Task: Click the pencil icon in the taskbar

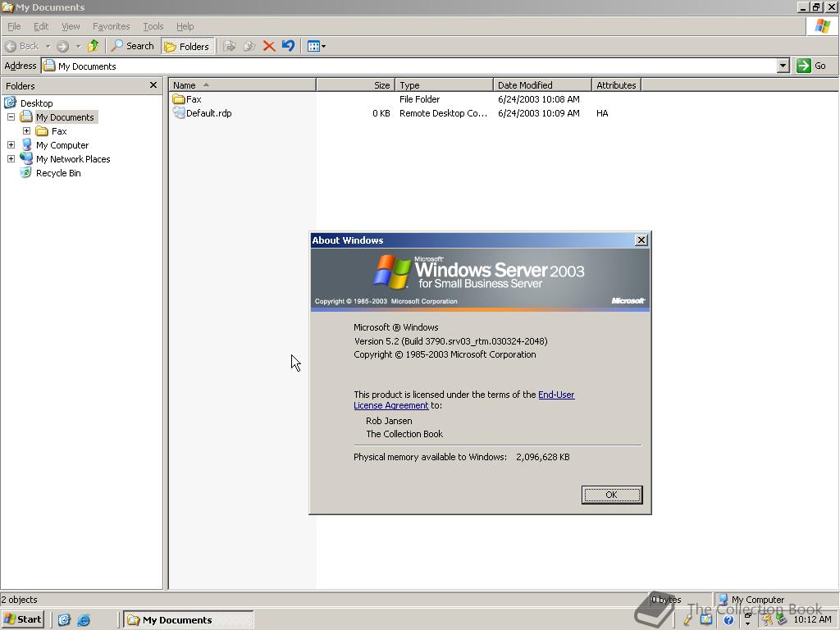Action: [687, 620]
